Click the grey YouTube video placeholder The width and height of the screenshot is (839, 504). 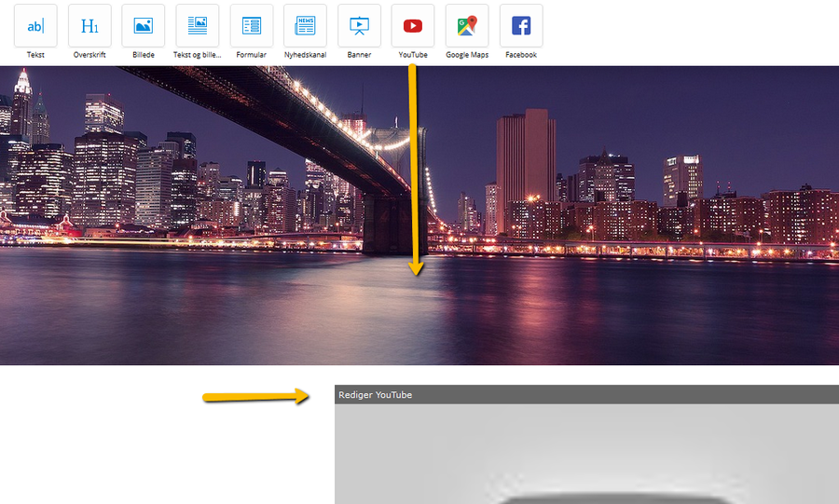coord(586,454)
